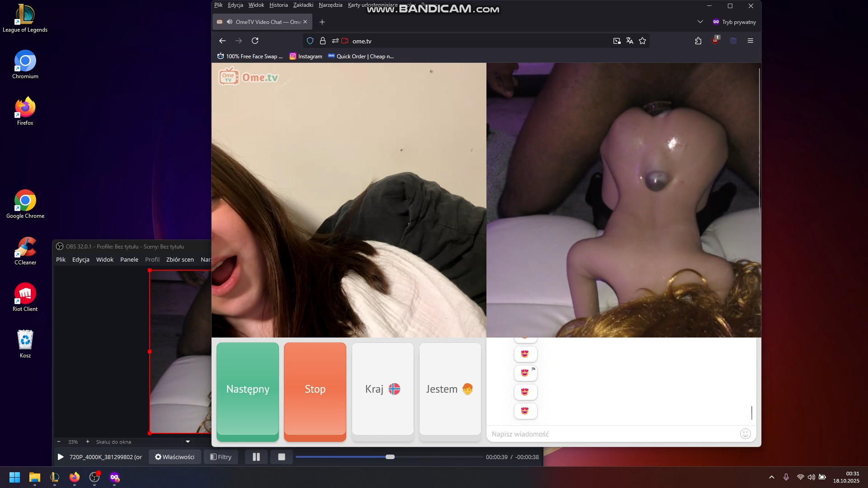Click the browser reload page icon

coord(255,41)
